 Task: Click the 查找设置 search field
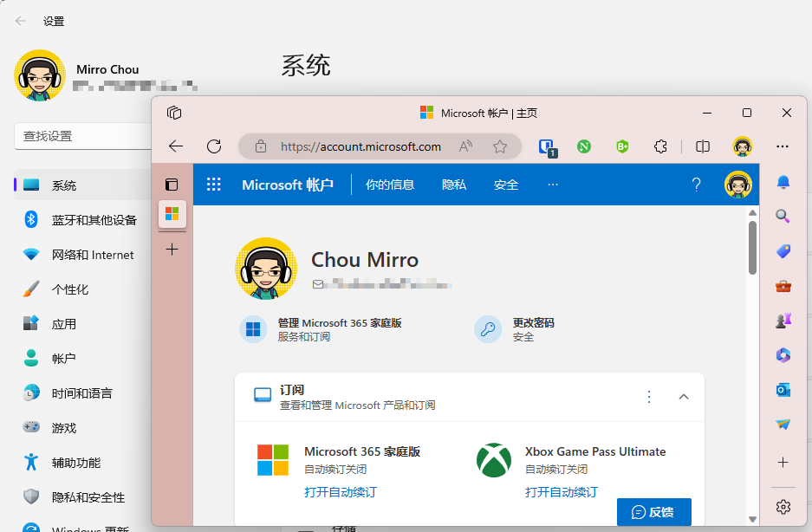click(x=83, y=136)
